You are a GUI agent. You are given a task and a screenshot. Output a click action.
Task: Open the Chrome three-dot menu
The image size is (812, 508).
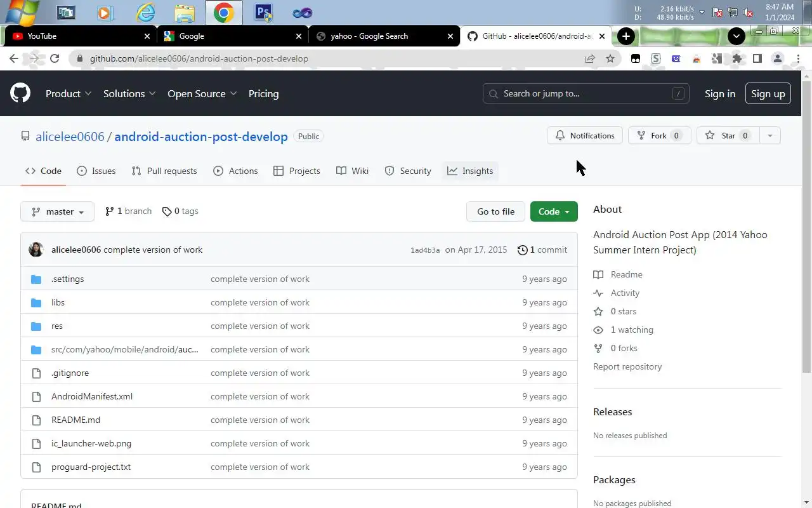pyautogui.click(x=798, y=58)
